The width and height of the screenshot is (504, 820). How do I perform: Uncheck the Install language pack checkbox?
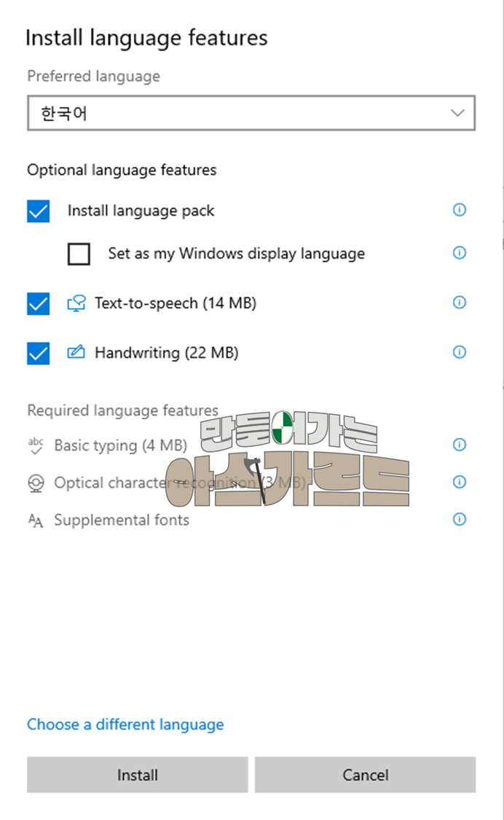click(x=38, y=211)
